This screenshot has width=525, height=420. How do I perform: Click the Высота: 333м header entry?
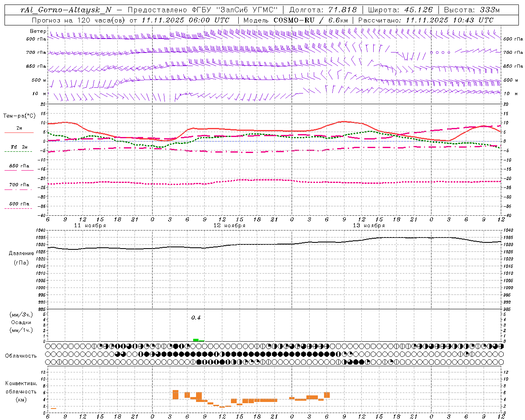point(472,10)
